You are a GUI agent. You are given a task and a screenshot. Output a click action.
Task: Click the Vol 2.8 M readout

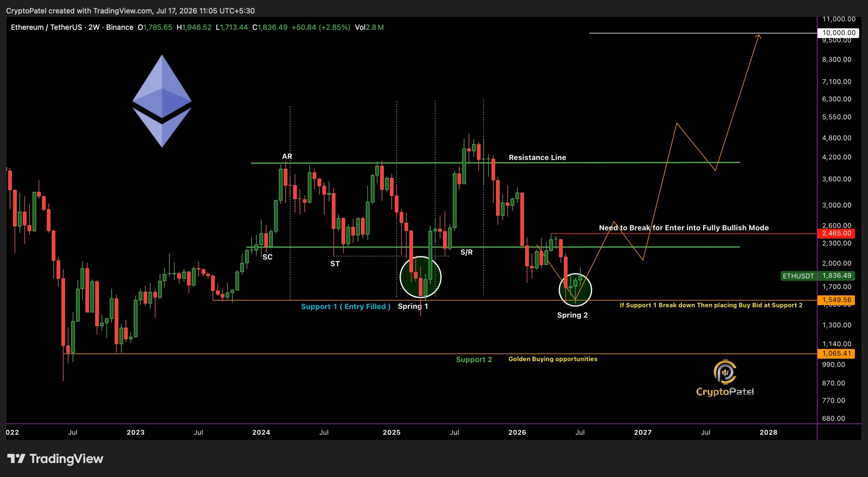pos(369,27)
